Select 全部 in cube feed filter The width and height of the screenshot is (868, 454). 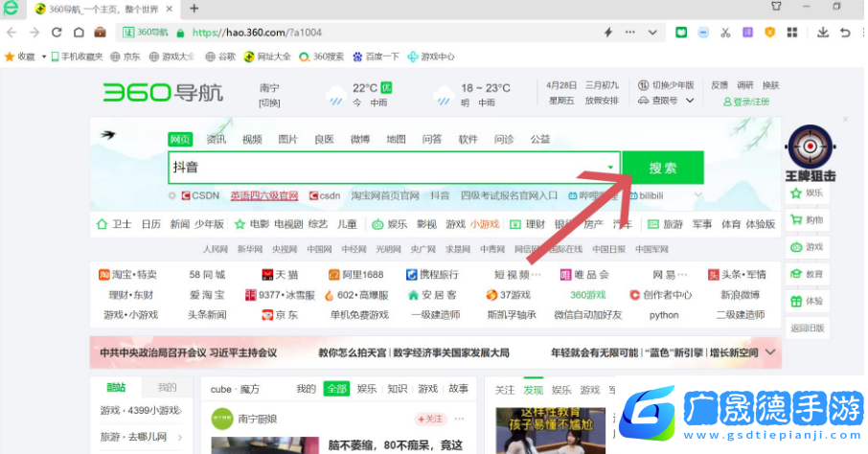[x=336, y=389]
